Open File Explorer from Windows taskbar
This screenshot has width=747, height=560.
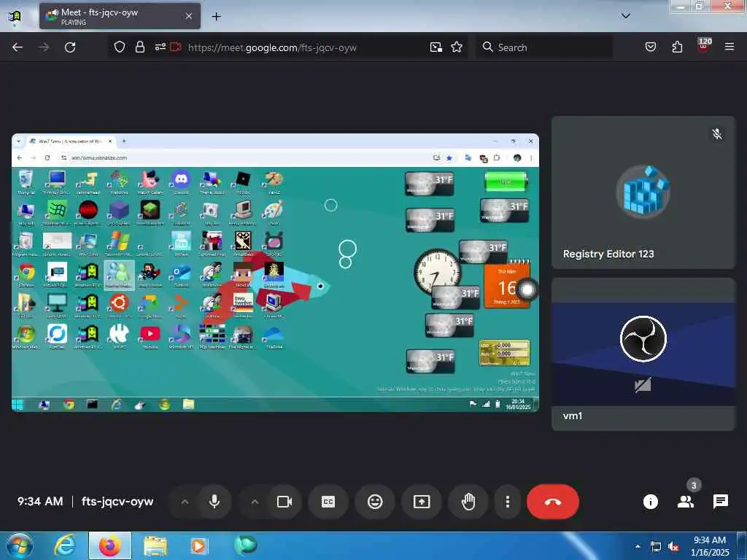pyautogui.click(x=155, y=546)
